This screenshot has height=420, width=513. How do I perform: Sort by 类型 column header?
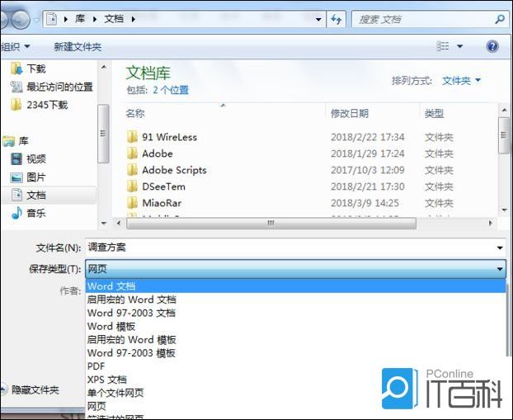[434, 114]
